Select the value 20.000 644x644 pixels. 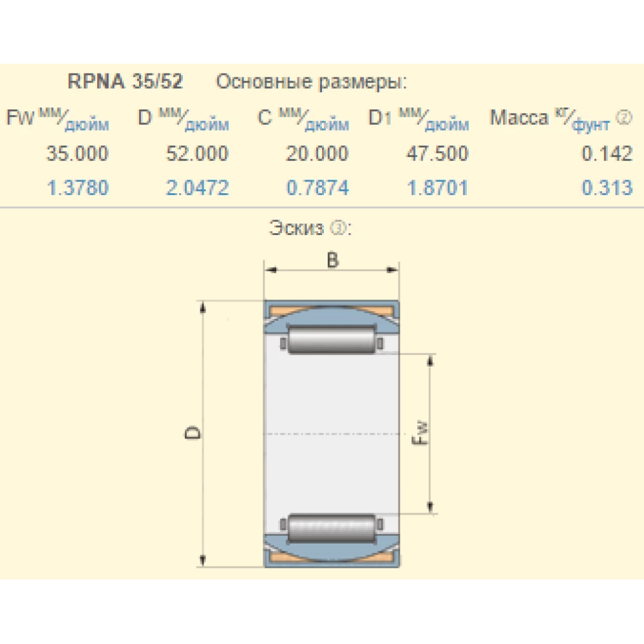click(x=317, y=154)
